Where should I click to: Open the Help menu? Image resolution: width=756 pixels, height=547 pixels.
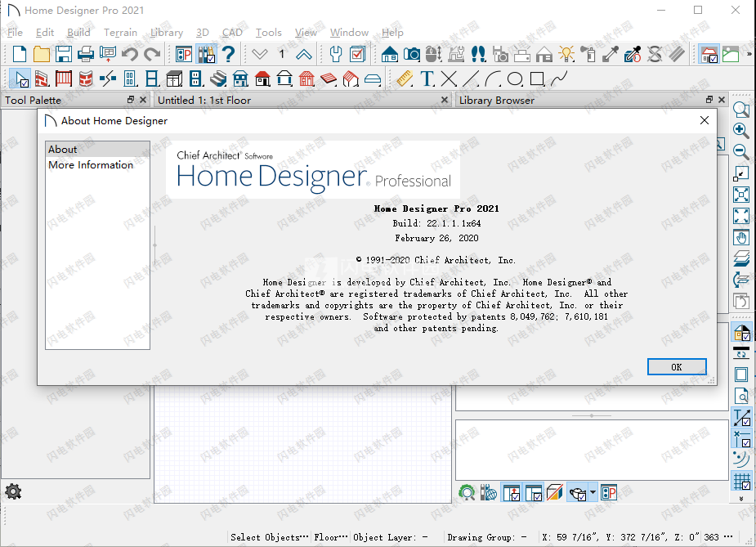(392, 33)
